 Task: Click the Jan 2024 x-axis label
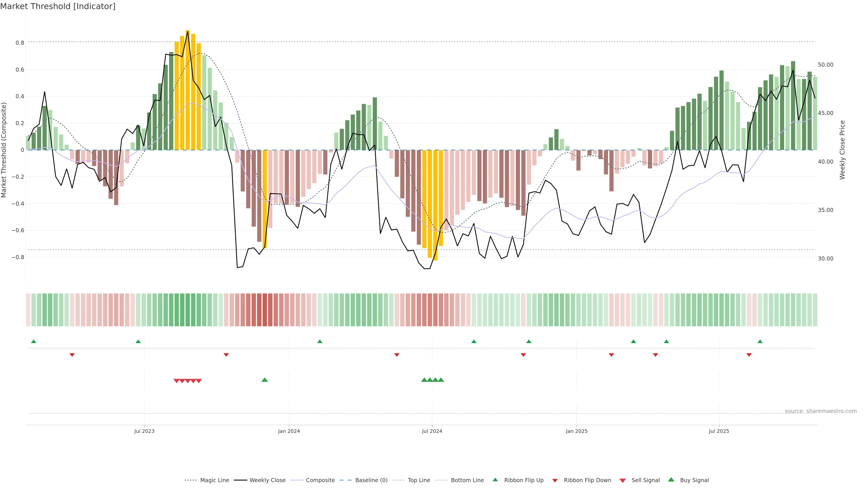(289, 431)
